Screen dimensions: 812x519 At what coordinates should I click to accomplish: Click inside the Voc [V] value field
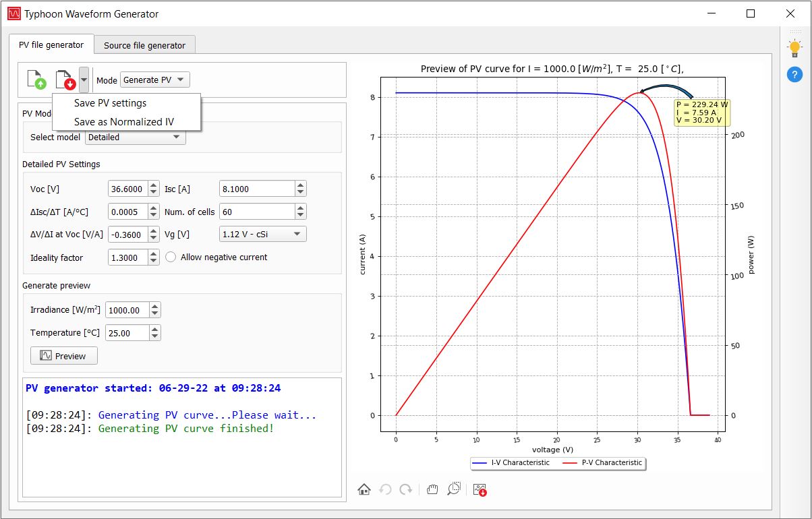[127, 189]
